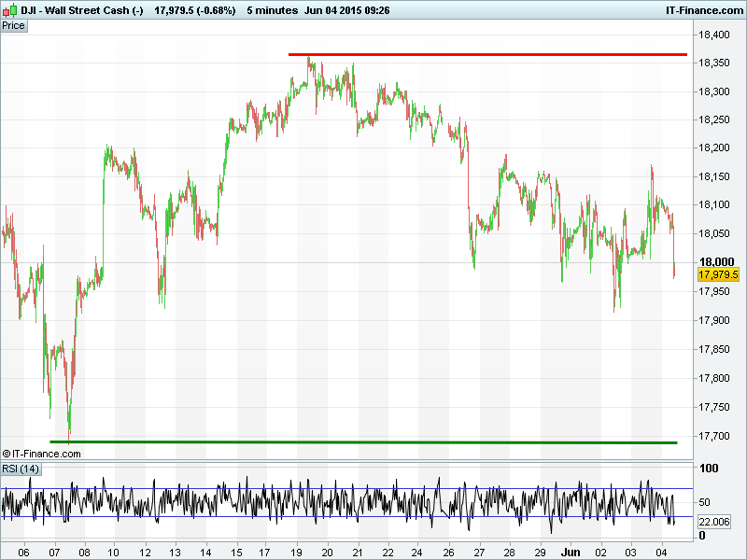Click the DJI - Wall Street Cash title
Image resolution: width=747 pixels, height=560 pixels.
point(82,10)
